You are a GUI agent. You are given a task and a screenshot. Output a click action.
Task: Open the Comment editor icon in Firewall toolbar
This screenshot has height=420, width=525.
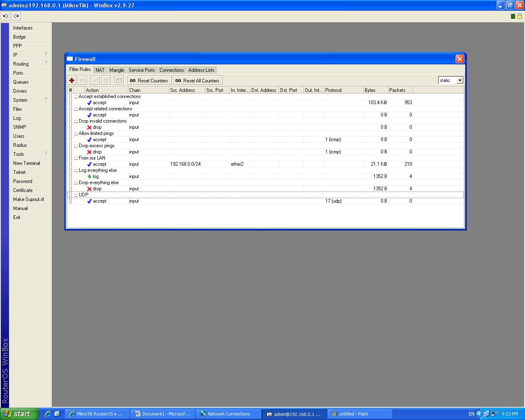[x=119, y=80]
